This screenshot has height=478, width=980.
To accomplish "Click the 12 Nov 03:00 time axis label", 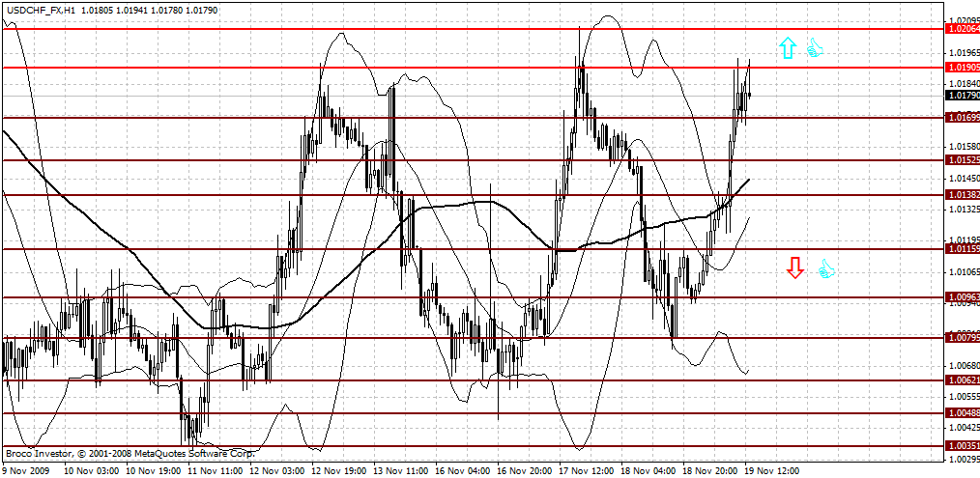I will click(x=276, y=470).
